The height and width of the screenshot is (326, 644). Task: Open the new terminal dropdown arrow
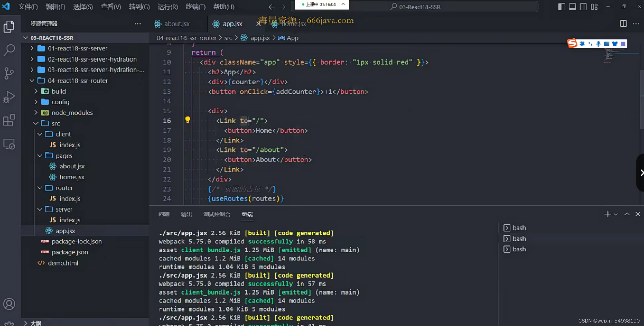pyautogui.click(x=616, y=214)
